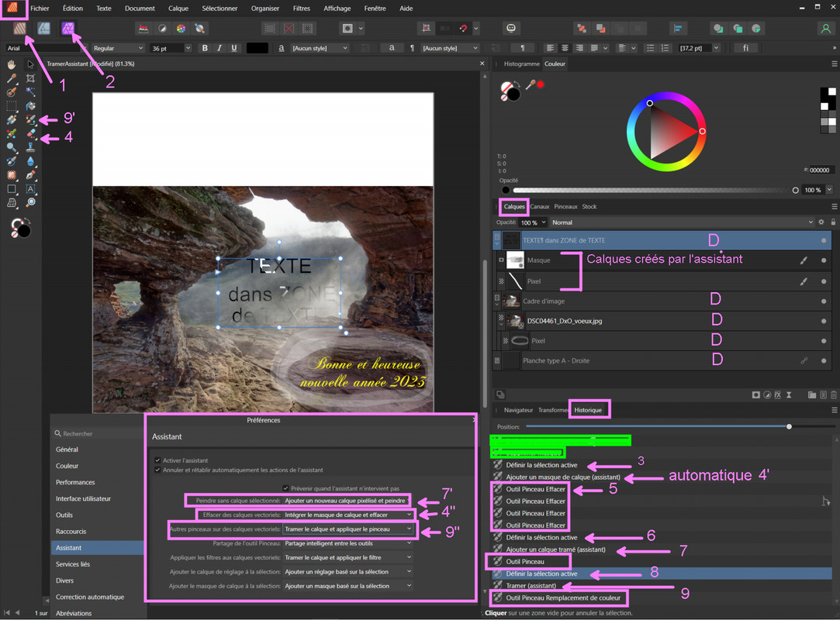Switch to the Pinceaux tab
Image resolution: width=840 pixels, height=620 pixels.
[565, 207]
